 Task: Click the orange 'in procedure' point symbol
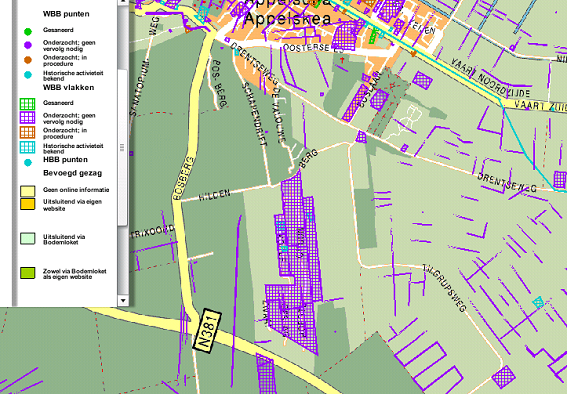pos(28,60)
